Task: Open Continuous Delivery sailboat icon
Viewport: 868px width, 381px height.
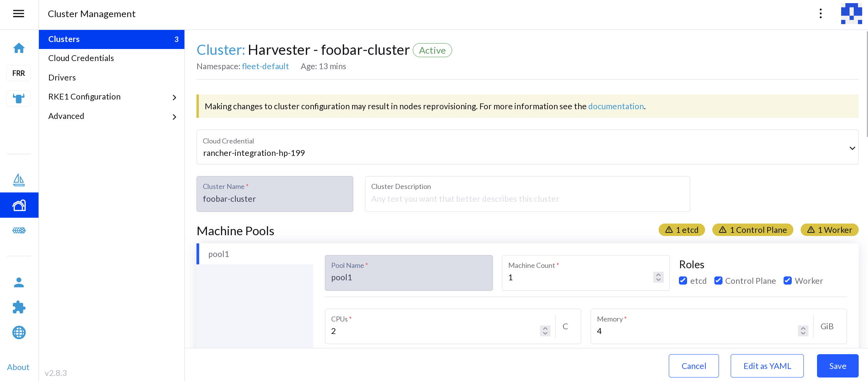Action: 19,180
